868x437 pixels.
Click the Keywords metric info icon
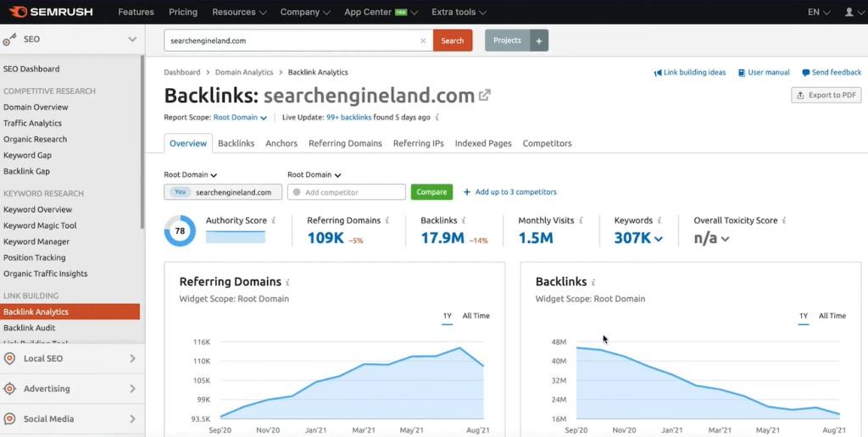(x=659, y=220)
